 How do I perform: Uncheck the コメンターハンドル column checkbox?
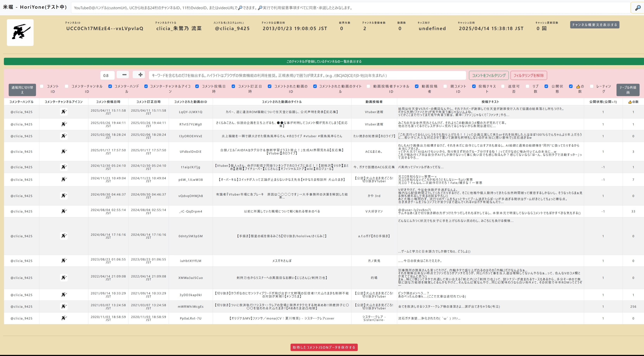[110, 86]
